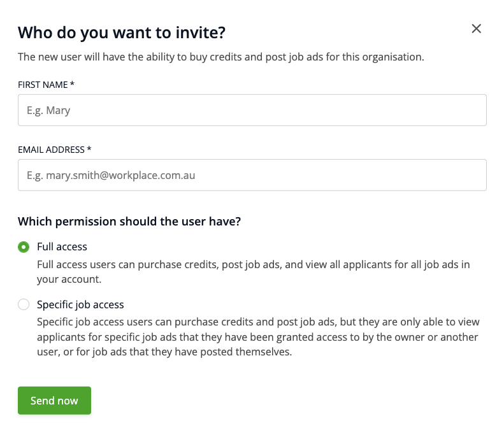504x428 pixels.
Task: Select the Full access radio button
Action: coord(24,246)
